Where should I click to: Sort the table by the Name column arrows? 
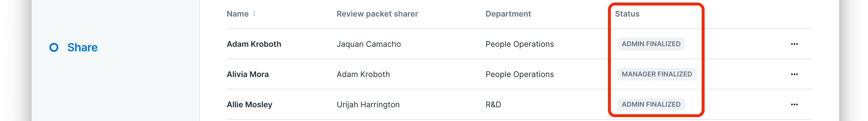click(x=254, y=14)
